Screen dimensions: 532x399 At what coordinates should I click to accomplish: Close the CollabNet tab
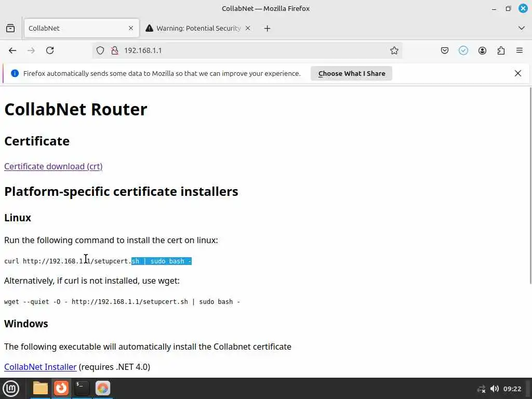click(x=131, y=28)
